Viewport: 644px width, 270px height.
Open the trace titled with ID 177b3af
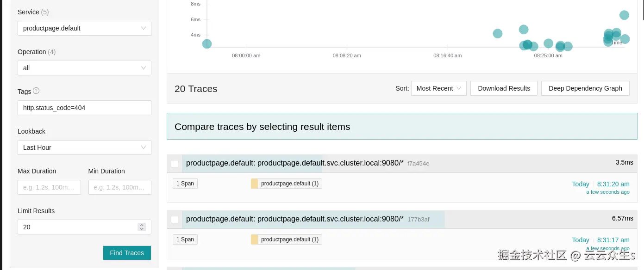click(x=295, y=219)
